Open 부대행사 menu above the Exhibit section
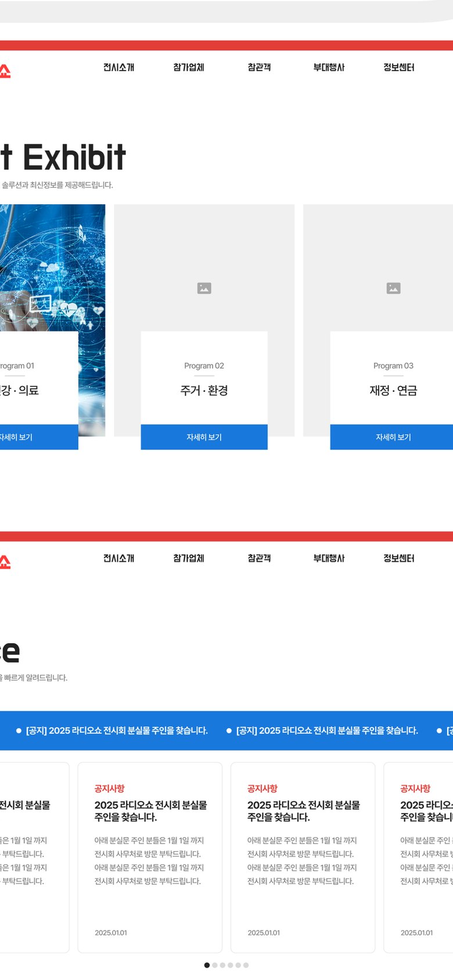The image size is (453, 980). click(x=329, y=67)
